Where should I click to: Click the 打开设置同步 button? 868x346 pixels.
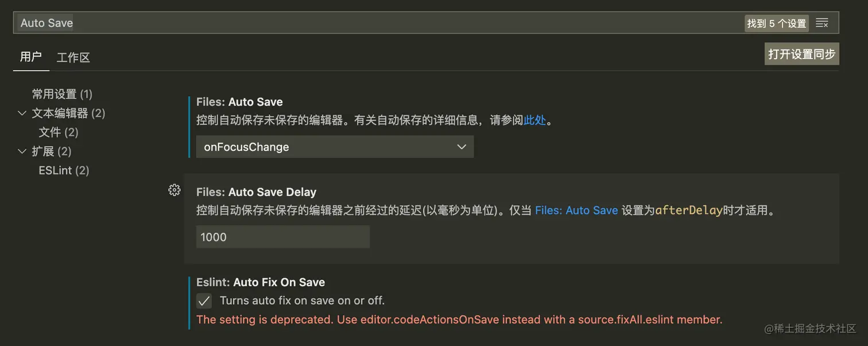pyautogui.click(x=801, y=54)
